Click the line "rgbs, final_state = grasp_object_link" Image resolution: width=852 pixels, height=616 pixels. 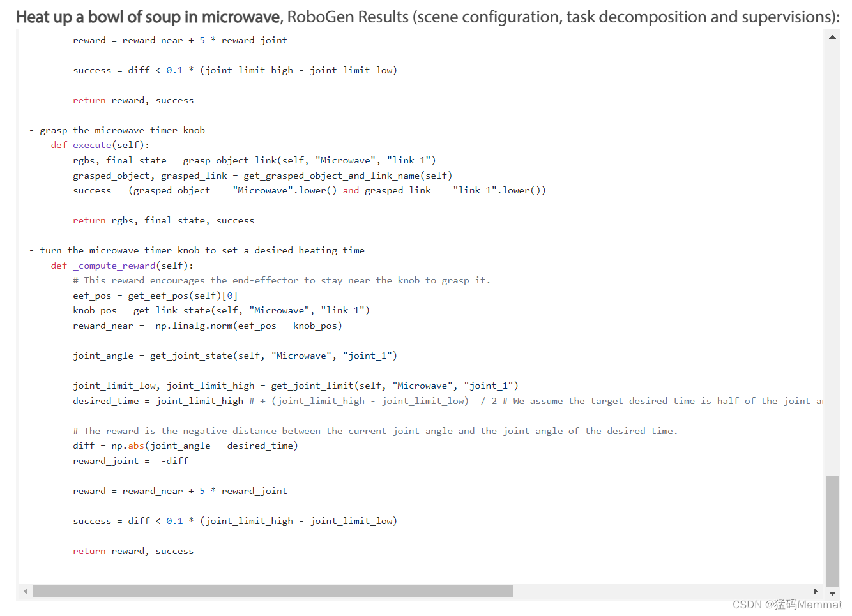tap(254, 160)
